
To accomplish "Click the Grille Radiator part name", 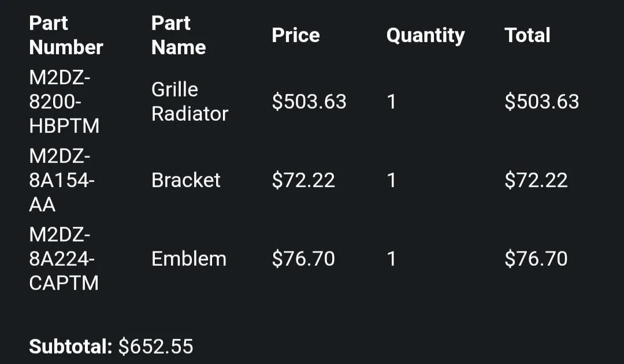I will 190,102.
